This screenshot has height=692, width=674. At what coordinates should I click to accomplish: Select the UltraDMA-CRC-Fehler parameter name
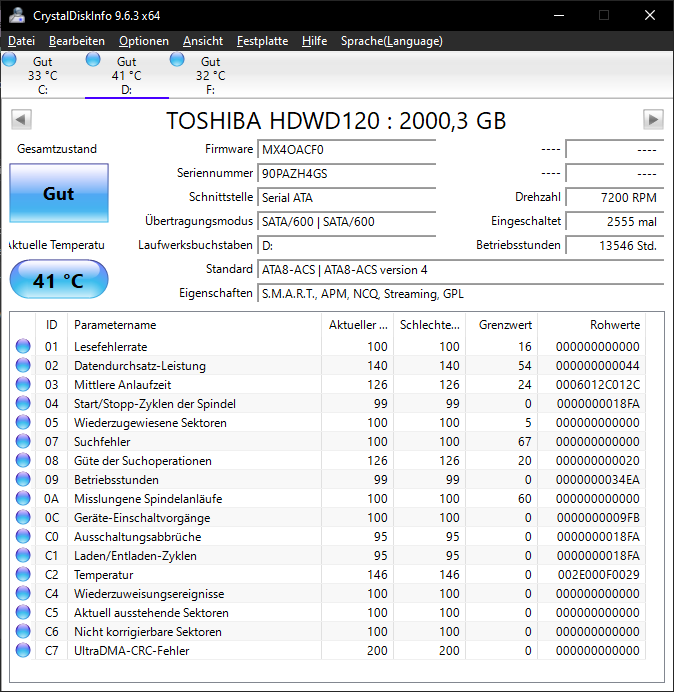tap(132, 651)
